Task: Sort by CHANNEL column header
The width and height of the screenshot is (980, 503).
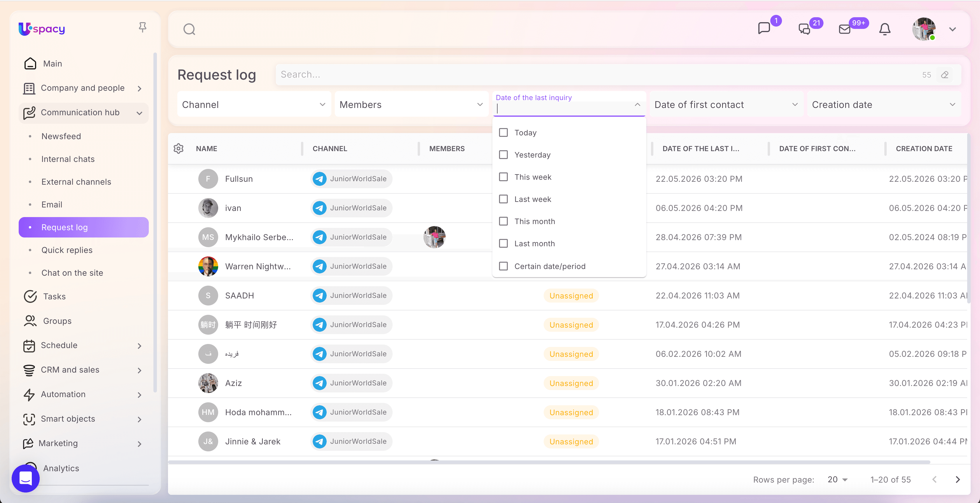Action: [330, 149]
